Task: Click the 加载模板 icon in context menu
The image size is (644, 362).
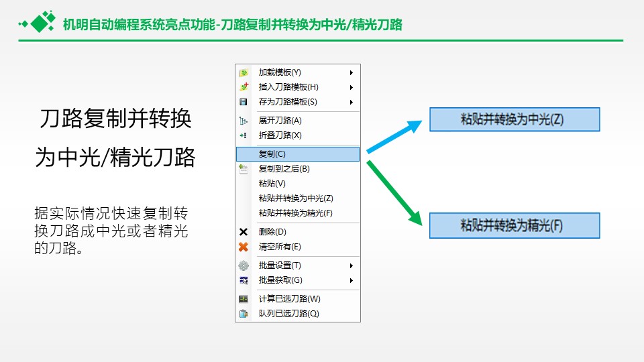Action: [244, 72]
